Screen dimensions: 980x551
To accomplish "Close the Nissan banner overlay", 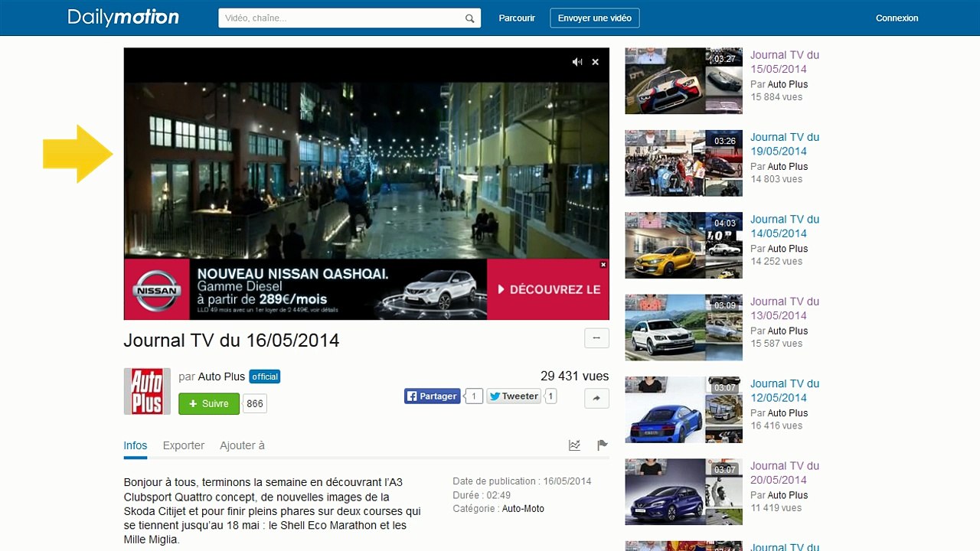I will coord(603,265).
